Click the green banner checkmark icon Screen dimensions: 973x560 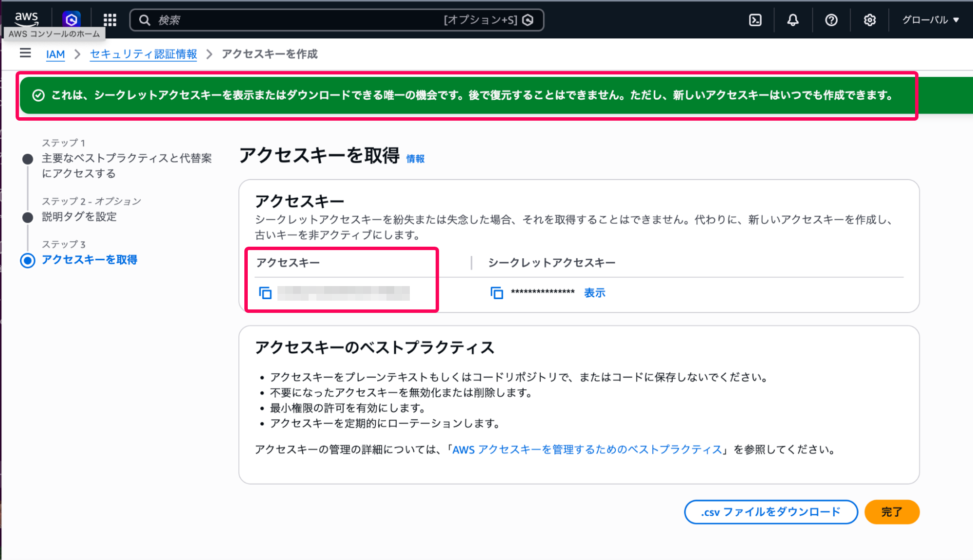[x=38, y=95]
